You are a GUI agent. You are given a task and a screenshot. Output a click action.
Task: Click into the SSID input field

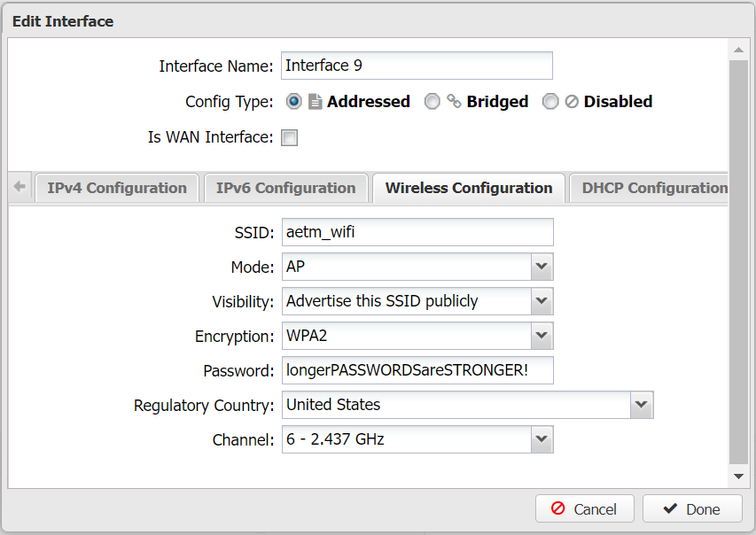tap(417, 232)
